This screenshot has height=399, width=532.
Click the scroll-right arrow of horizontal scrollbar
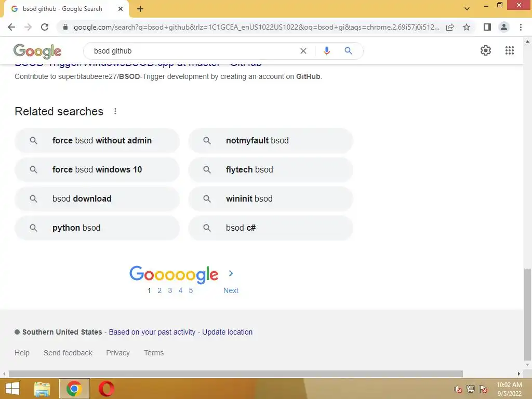(x=519, y=374)
